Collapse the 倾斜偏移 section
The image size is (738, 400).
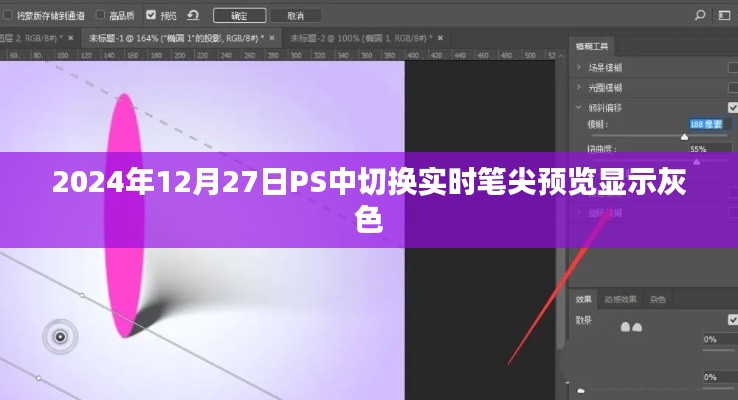point(579,107)
